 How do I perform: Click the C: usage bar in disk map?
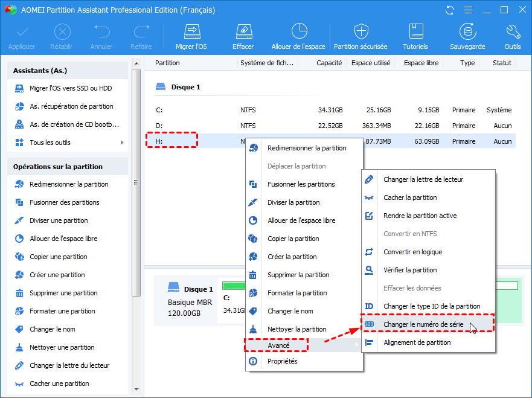click(234, 286)
